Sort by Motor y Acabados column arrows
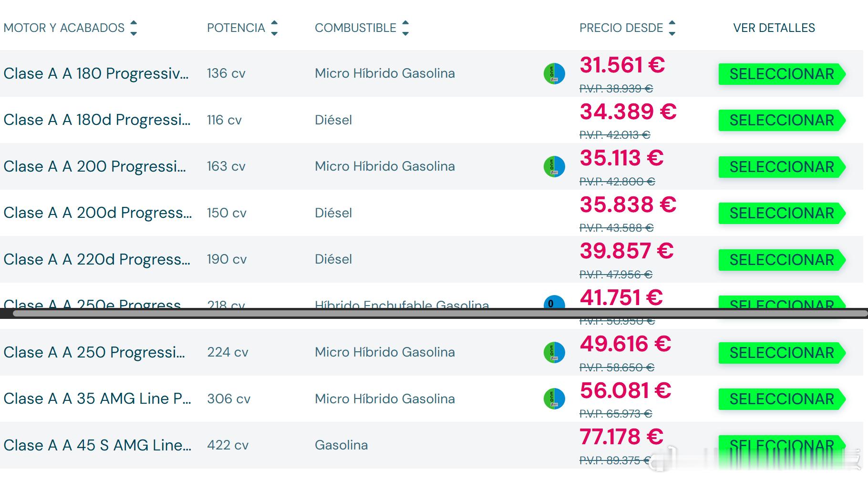This screenshot has width=868, height=480. 134,28
